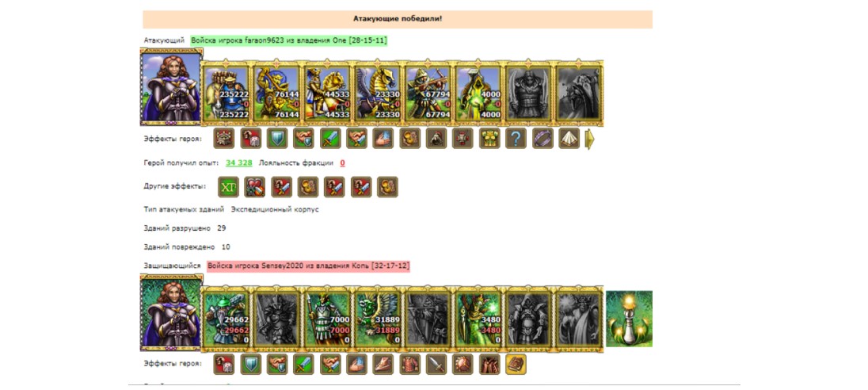Select the white tent hero effect icon
Viewport: 868px width, 390px height.
pyautogui.click(x=569, y=139)
